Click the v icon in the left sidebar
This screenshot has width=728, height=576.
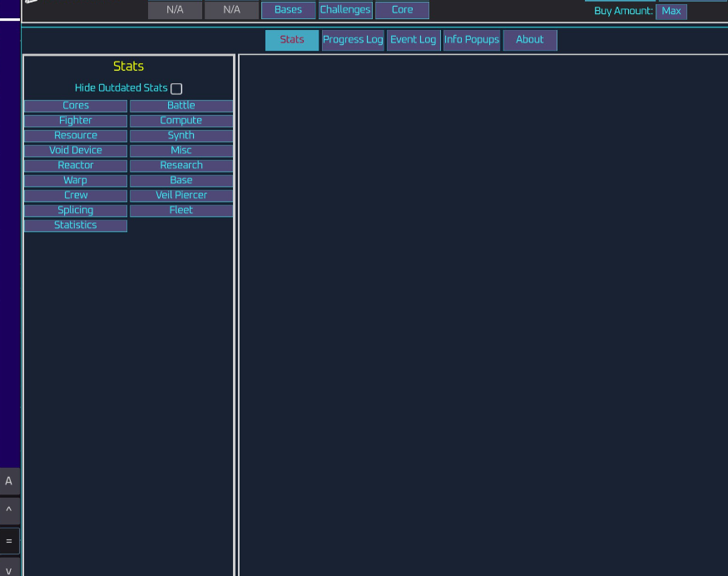point(9,571)
